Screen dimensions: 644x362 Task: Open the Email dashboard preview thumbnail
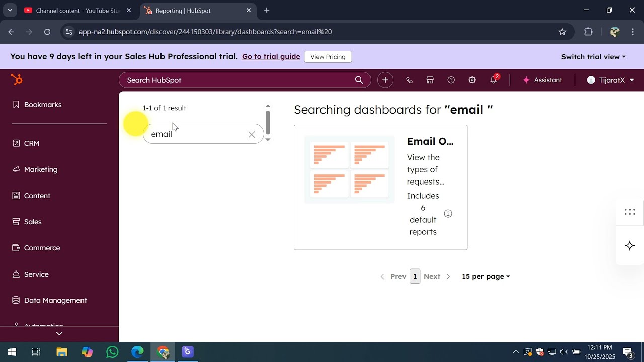click(x=350, y=170)
